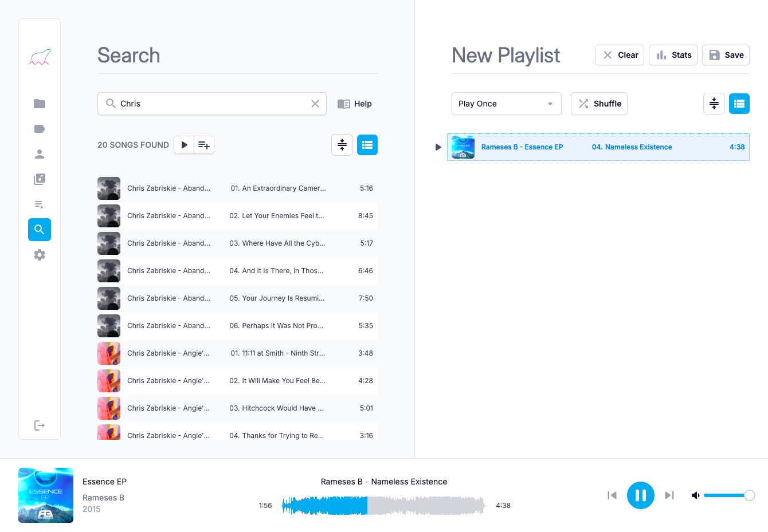Viewport: 768px width, 532px height.
Task: Open the folders view in sidebar
Action: coord(40,104)
